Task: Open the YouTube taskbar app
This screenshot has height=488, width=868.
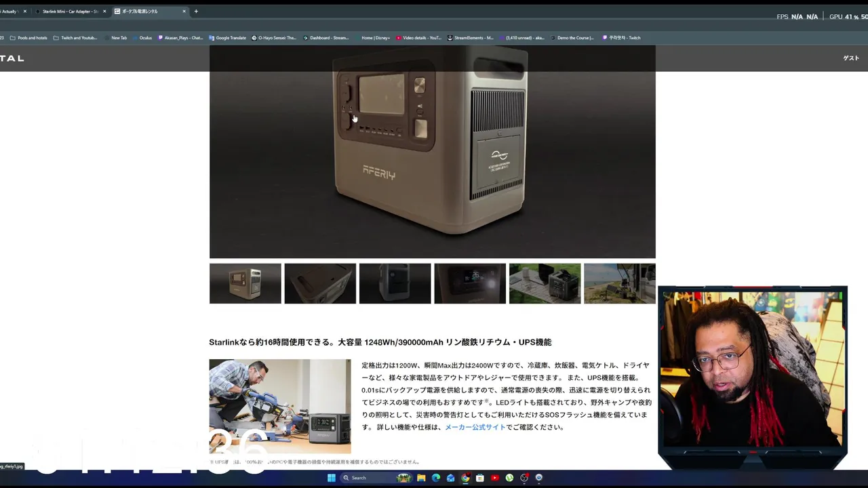Action: [495, 478]
